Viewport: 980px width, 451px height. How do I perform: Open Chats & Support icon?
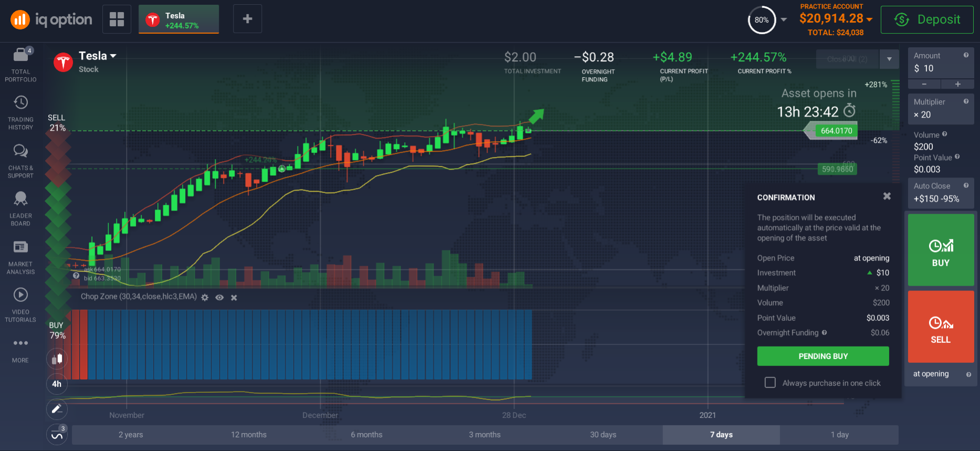[x=20, y=151]
